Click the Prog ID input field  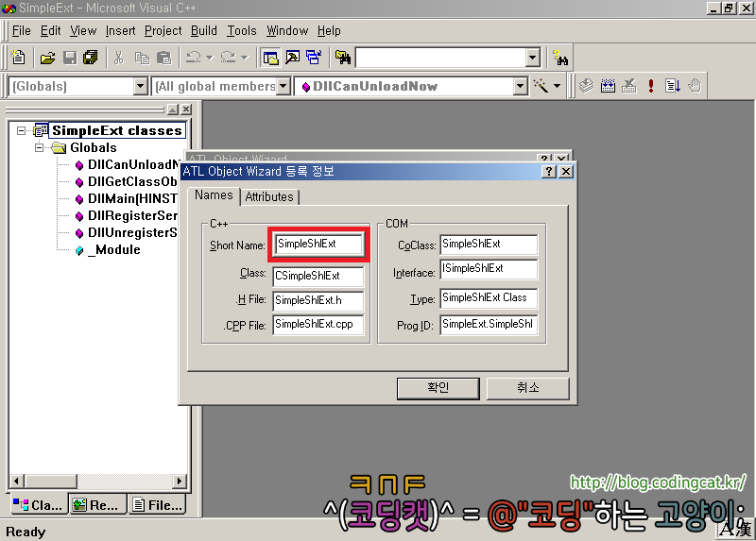[489, 325]
